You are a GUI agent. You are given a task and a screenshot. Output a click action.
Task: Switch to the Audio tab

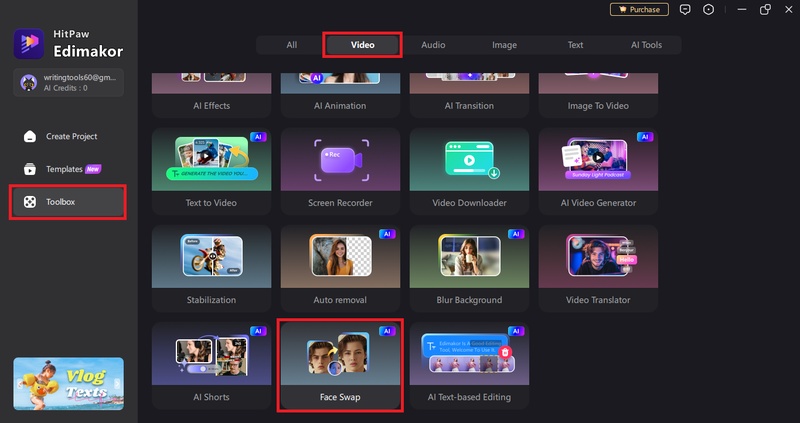point(433,45)
